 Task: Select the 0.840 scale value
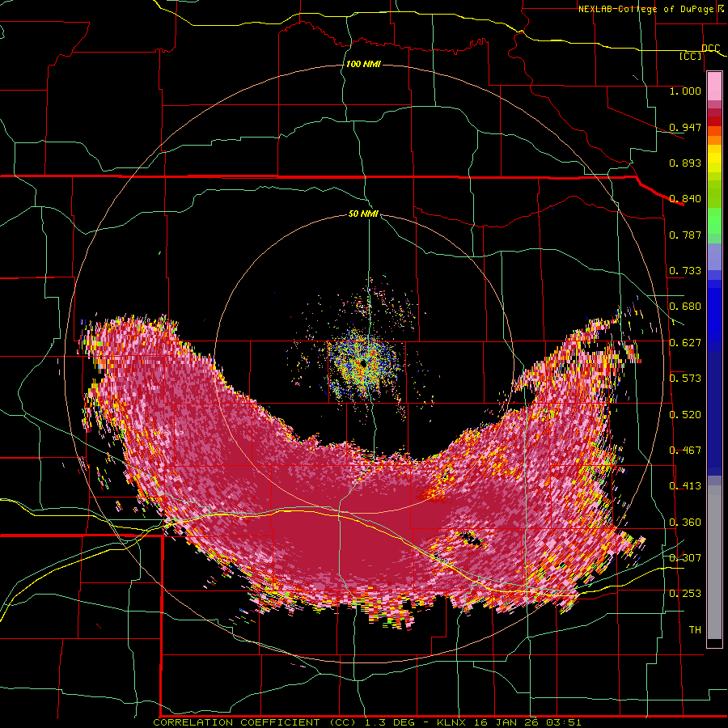685,199
